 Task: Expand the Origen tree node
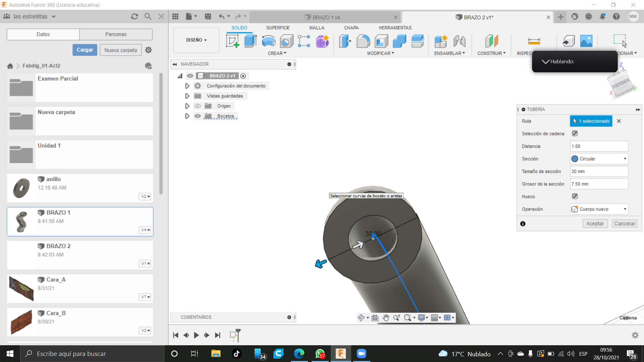(x=187, y=106)
